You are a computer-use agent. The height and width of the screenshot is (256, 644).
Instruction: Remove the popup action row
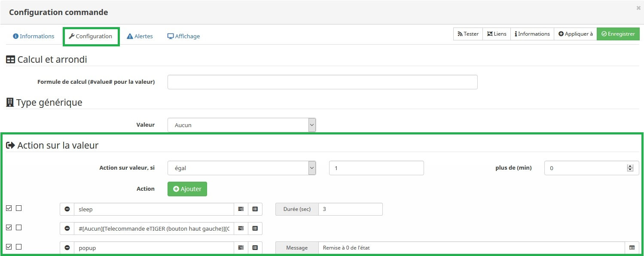[x=67, y=248]
